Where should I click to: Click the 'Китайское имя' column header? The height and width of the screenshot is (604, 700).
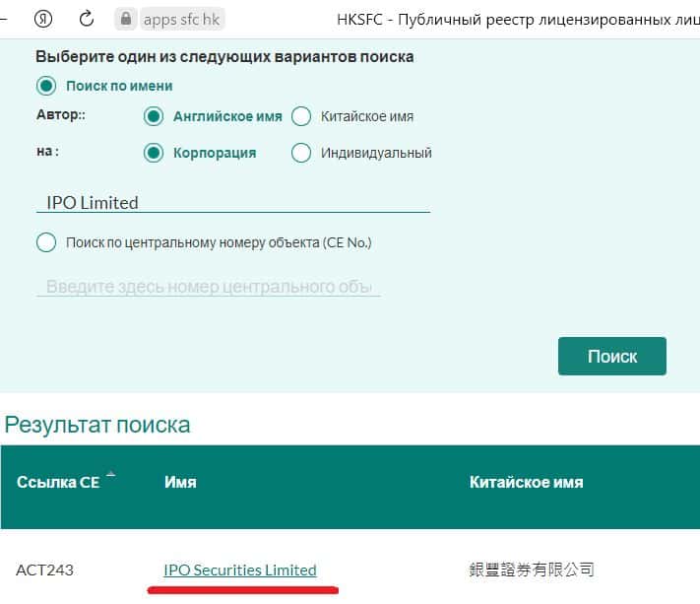527,482
